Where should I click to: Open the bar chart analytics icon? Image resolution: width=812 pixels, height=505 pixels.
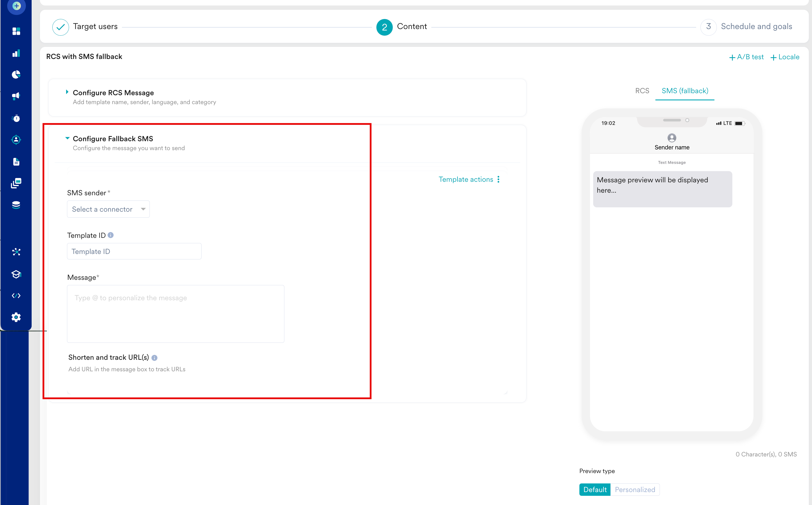click(16, 53)
